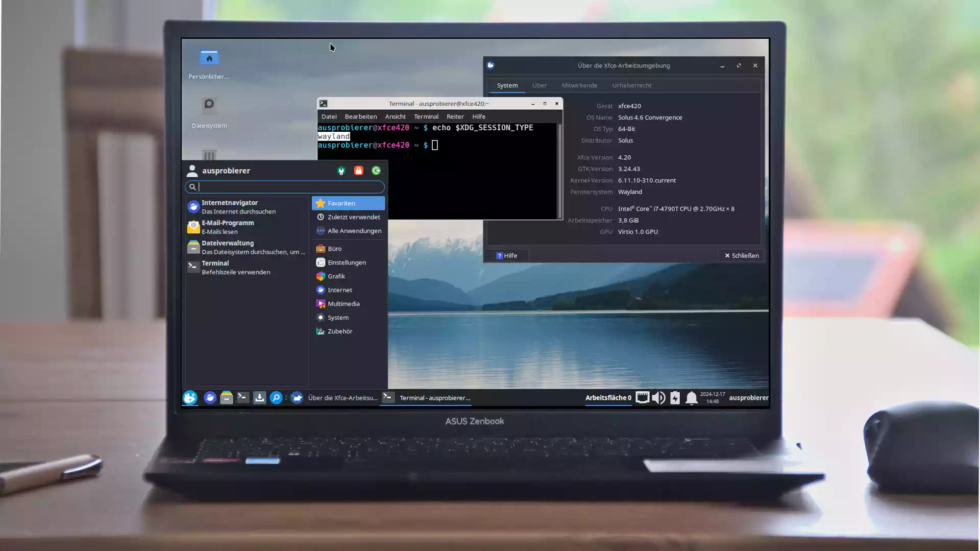Image resolution: width=980 pixels, height=551 pixels.
Task: Click the green log out icon in Whisker menu
Action: pos(376,171)
